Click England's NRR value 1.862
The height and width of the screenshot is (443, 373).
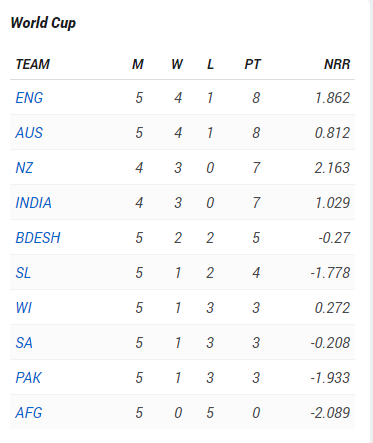[x=333, y=98]
